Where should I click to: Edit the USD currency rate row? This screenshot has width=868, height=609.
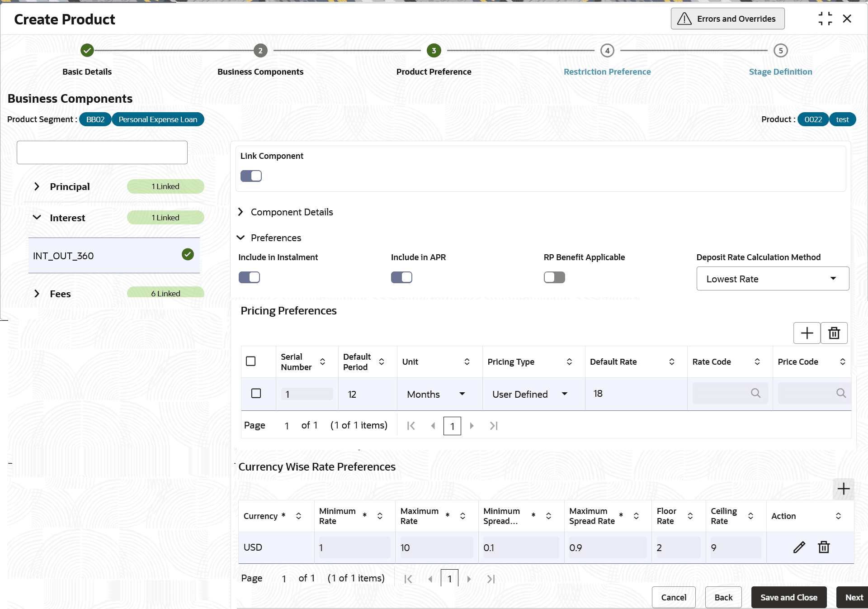click(x=799, y=547)
